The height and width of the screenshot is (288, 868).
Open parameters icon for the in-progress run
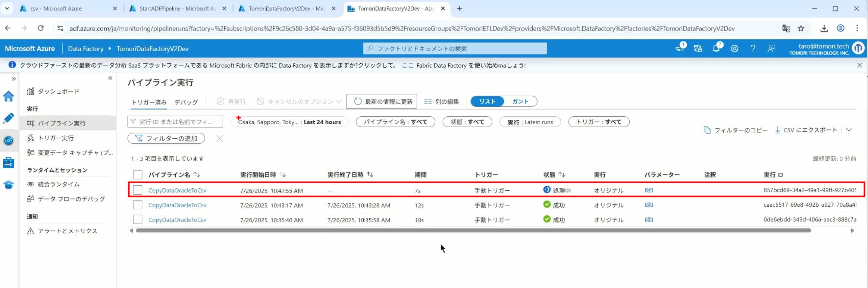(649, 190)
